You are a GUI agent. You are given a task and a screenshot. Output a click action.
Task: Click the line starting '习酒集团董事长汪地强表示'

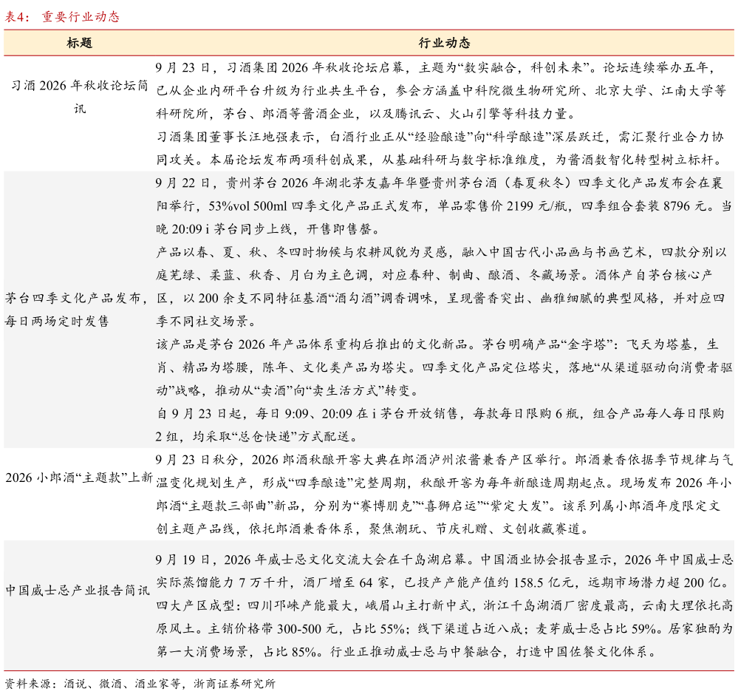440,137
